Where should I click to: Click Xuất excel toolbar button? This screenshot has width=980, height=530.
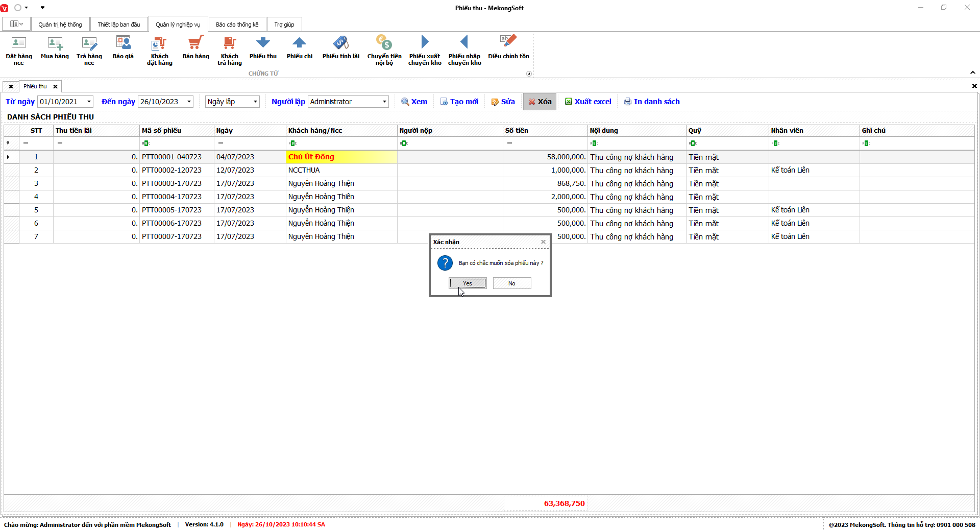pos(588,102)
